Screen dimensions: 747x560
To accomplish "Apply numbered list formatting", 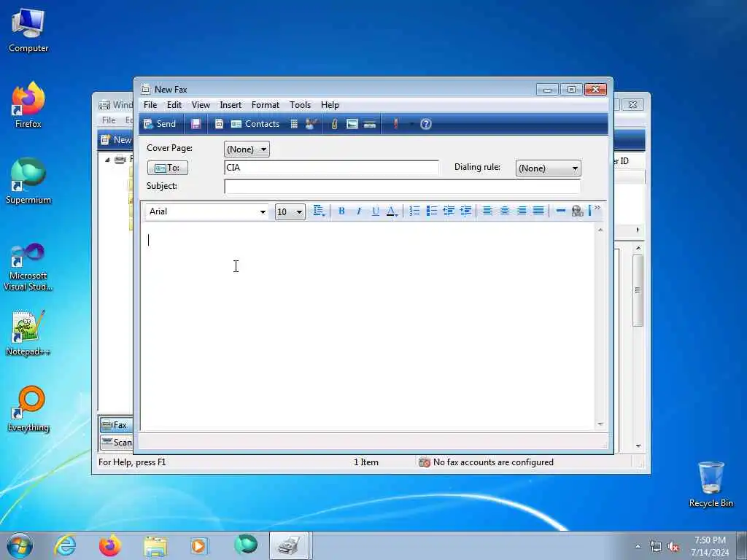I will pos(414,211).
